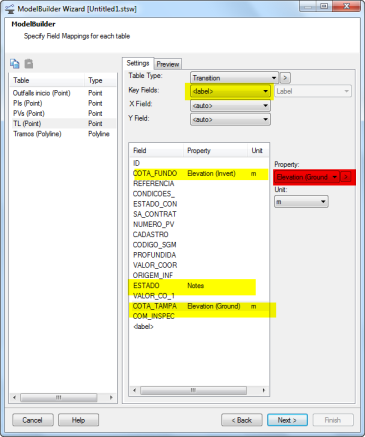Select TL (Point) table row
The image size is (365, 437).
tap(63, 124)
